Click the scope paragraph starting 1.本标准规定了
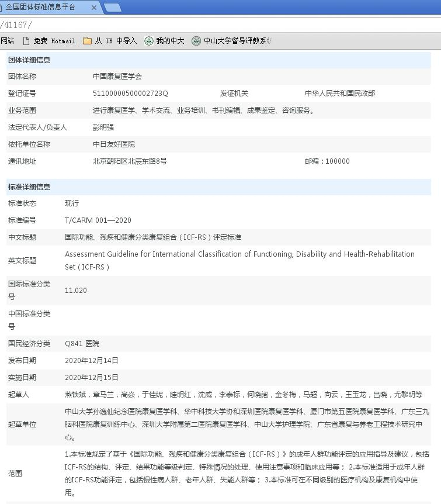 (247, 474)
